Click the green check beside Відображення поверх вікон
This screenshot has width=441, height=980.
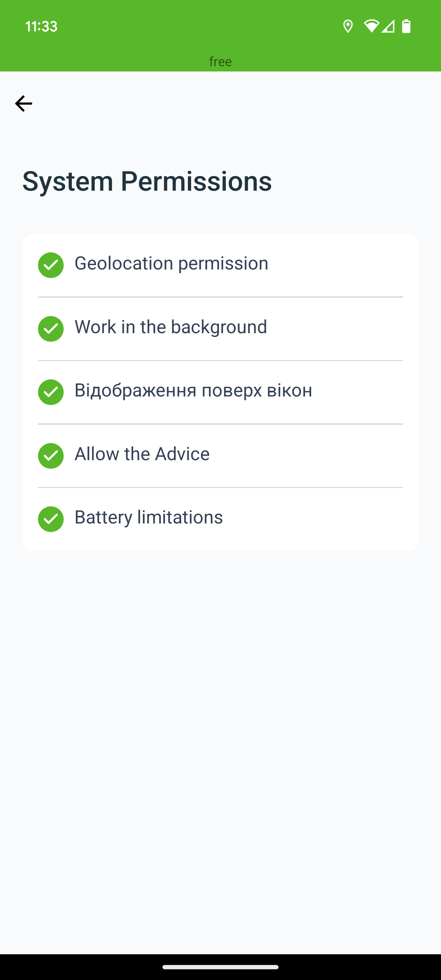[51, 392]
